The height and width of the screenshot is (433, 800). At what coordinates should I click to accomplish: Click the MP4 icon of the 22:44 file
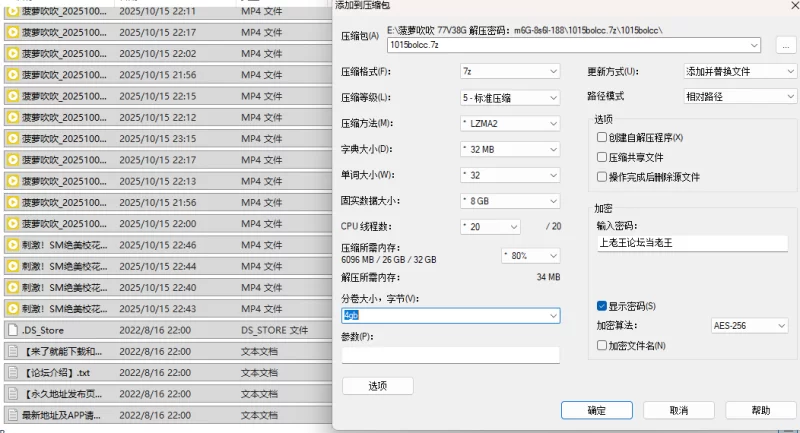click(13, 266)
